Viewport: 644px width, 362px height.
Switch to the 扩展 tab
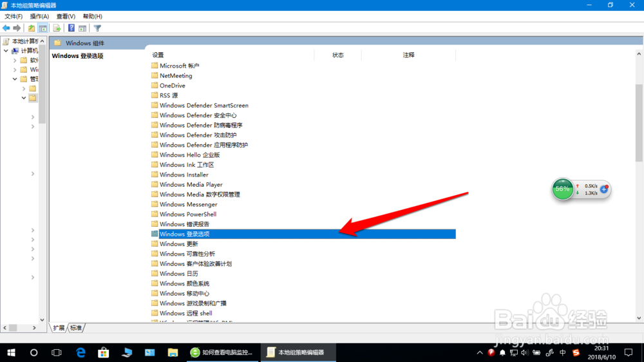click(x=59, y=328)
